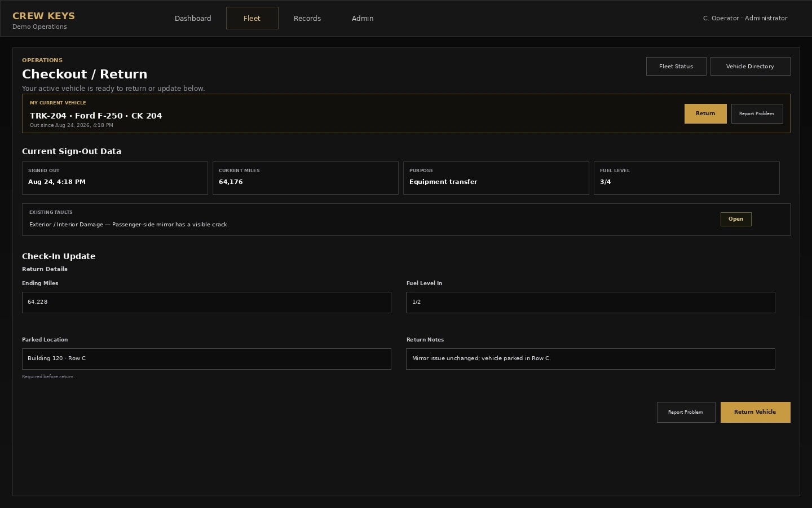Image resolution: width=812 pixels, height=508 pixels.
Task: Go to the Records section
Action: point(307,18)
